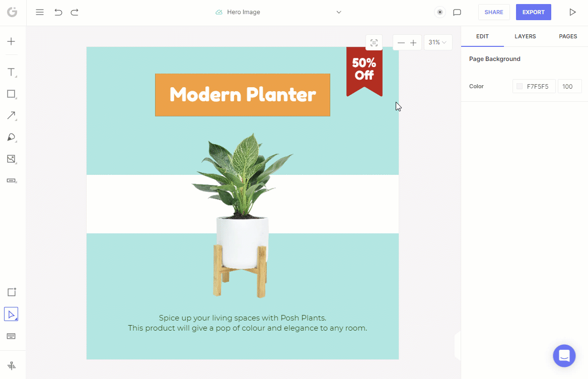Click the Glorify logo icon
The width and height of the screenshot is (588, 379).
point(12,12)
